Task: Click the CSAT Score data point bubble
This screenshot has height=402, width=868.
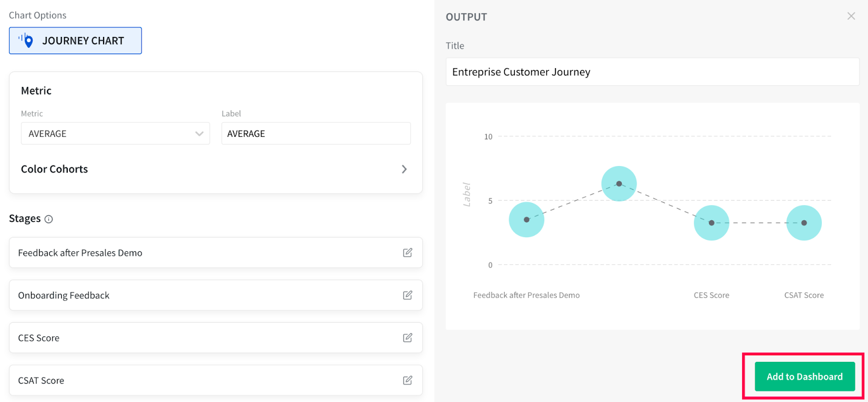Action: pyautogui.click(x=804, y=223)
